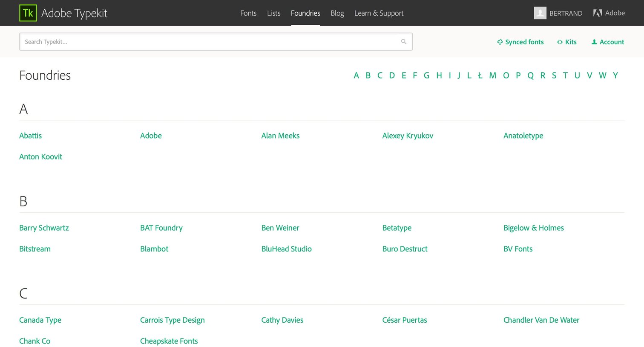Jump to letter J in index
Viewport: 644px width, 347px height.
click(459, 75)
